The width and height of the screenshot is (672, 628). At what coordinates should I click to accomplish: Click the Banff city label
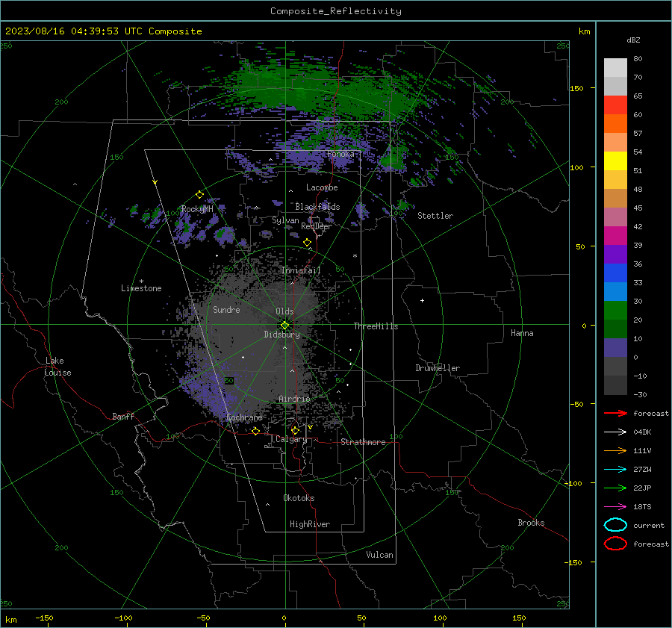pyautogui.click(x=123, y=416)
